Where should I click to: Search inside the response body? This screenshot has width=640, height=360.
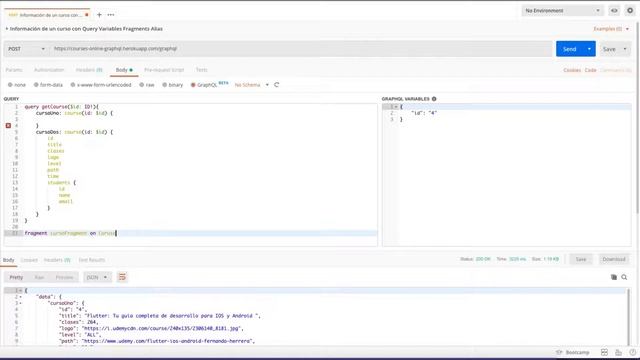pyautogui.click(x=624, y=277)
